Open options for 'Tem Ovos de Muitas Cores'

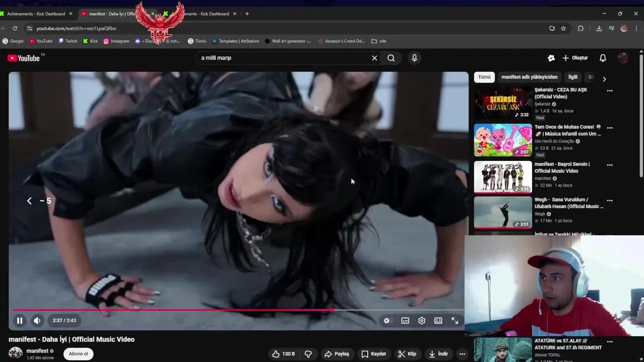[610, 128]
